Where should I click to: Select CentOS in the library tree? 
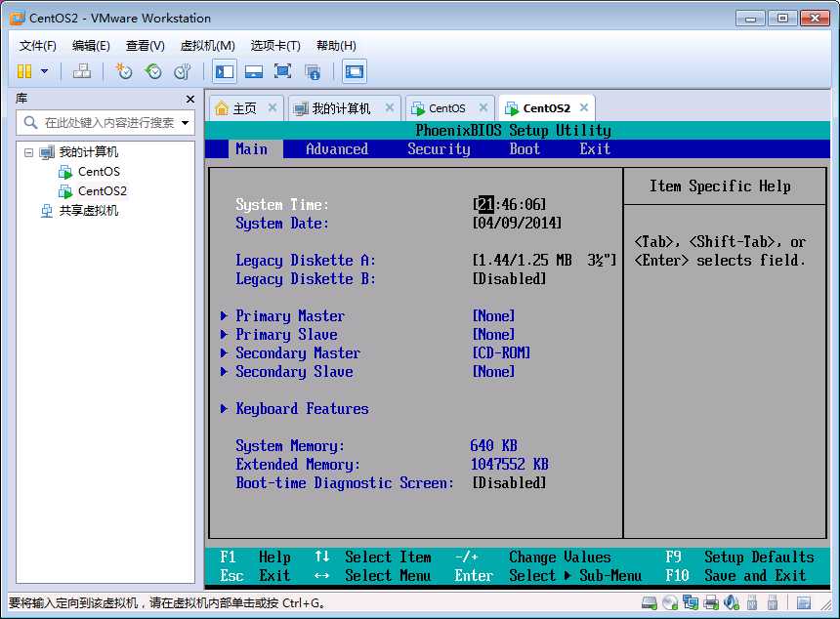[x=99, y=172]
